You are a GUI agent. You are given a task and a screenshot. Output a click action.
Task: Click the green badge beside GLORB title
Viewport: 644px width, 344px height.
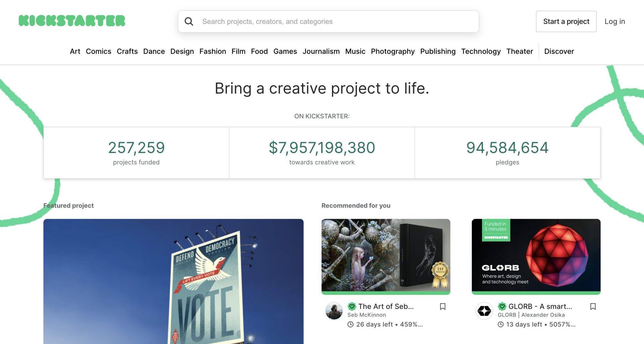501,306
